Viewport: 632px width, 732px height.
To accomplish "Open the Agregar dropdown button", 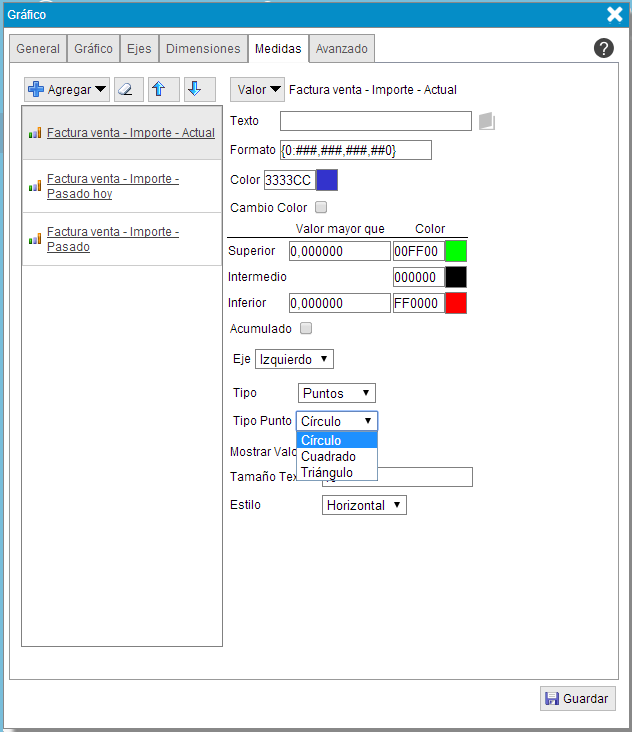I will click(67, 89).
